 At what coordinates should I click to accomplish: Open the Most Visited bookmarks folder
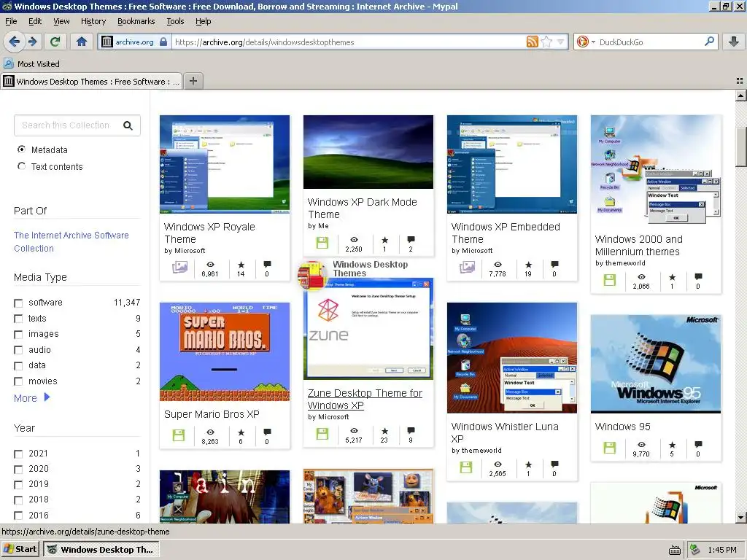coord(31,64)
